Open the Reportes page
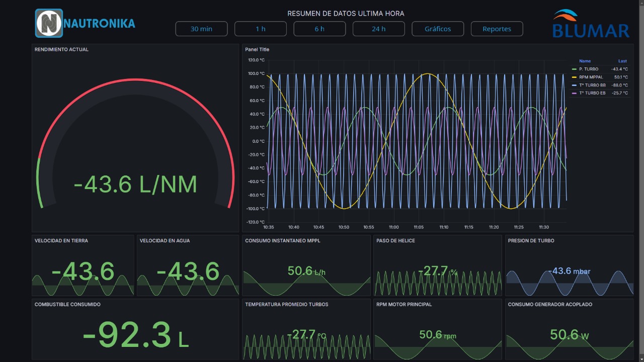644x362 pixels. point(497,29)
